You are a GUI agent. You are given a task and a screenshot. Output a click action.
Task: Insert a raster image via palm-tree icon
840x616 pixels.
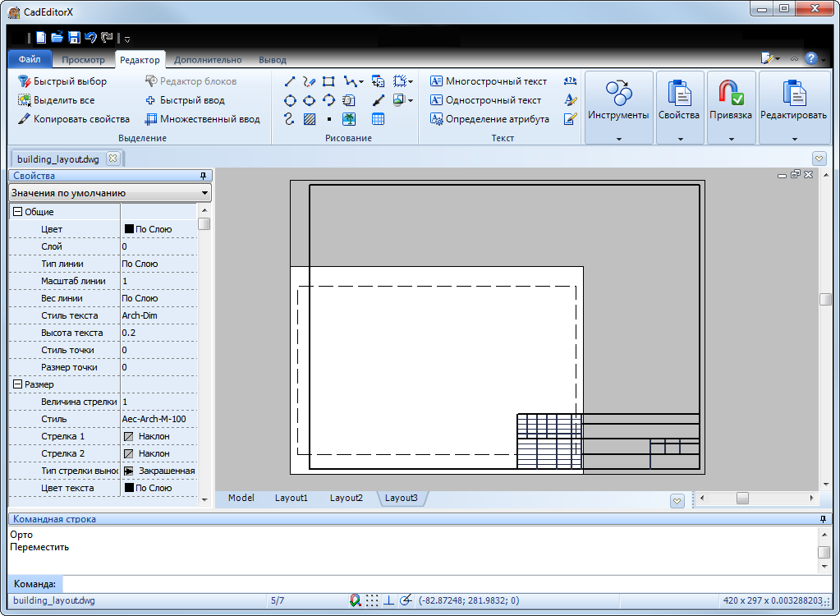[349, 119]
